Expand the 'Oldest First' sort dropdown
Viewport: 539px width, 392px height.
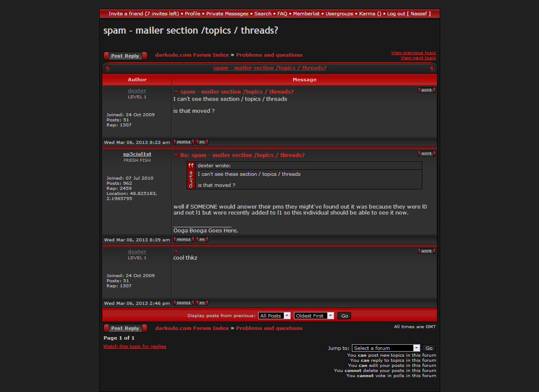pyautogui.click(x=314, y=316)
